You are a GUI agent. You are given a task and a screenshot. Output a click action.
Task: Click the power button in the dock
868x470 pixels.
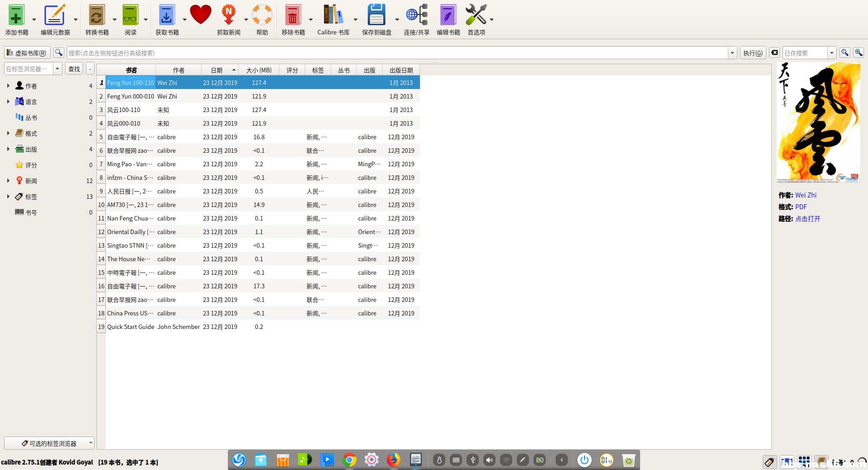click(x=585, y=460)
